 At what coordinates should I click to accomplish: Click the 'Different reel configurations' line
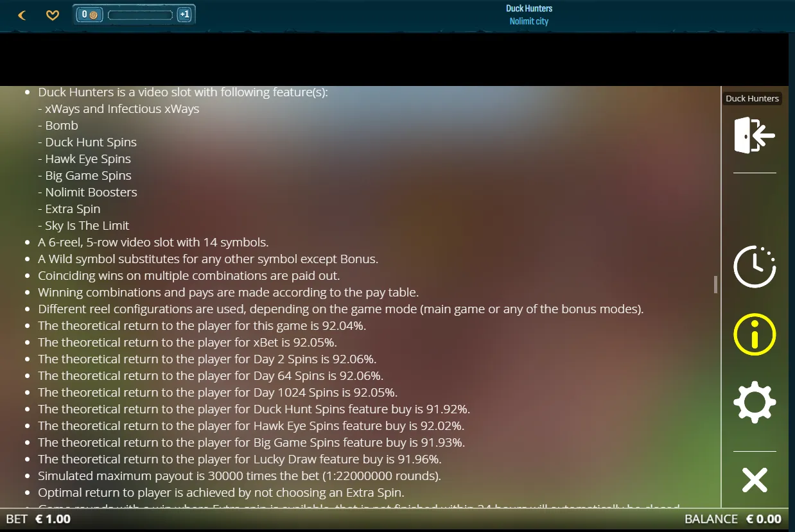tap(341, 309)
